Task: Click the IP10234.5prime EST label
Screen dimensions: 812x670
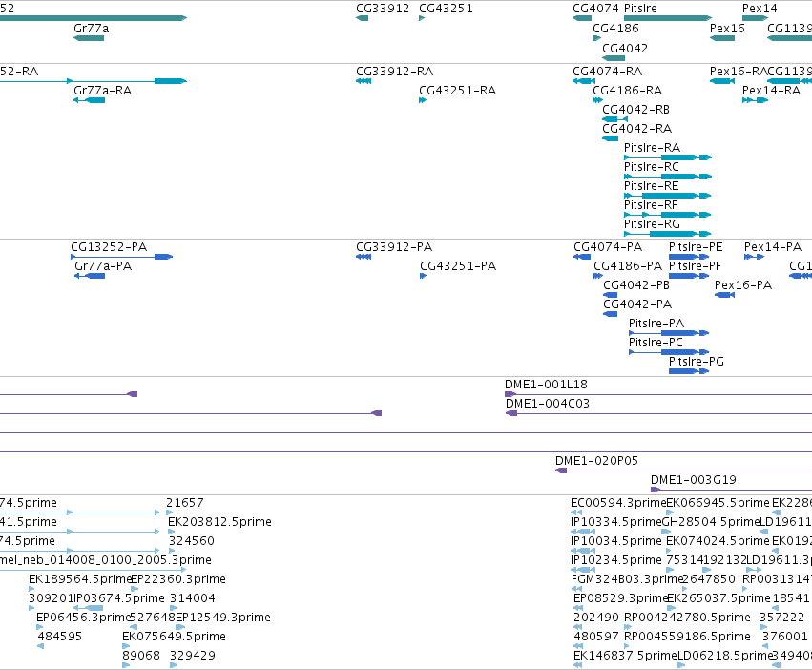Action: coord(616,560)
